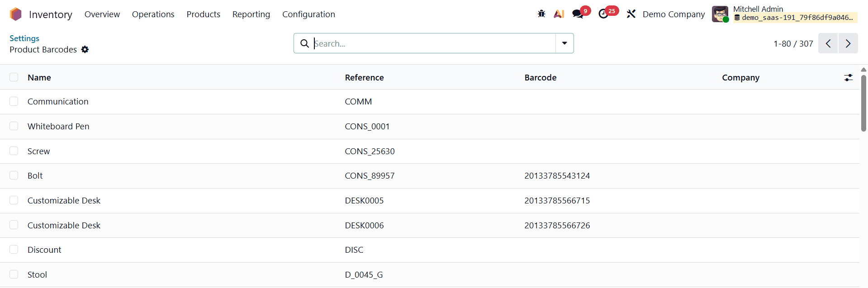
Task: Click the COMM reference cell
Action: click(x=358, y=101)
